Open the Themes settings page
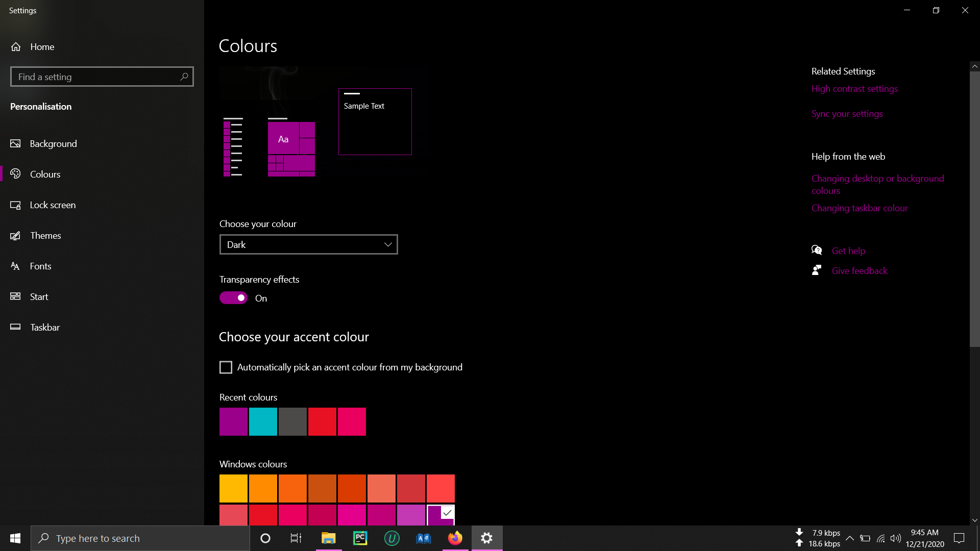The image size is (980, 551). click(x=45, y=236)
